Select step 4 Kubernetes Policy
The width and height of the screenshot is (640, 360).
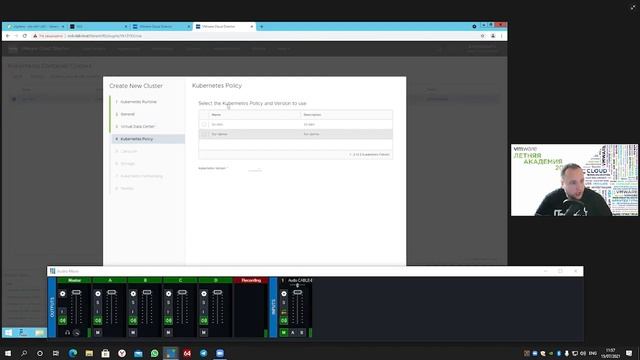148,139
